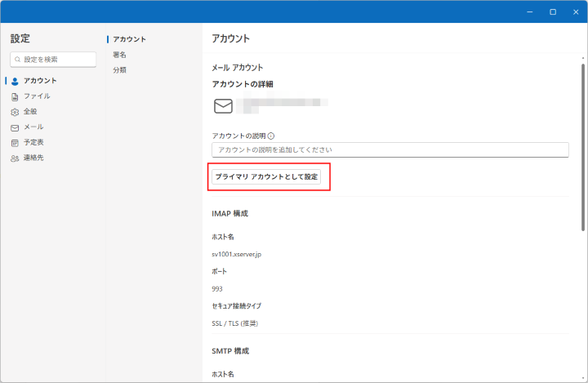Screen dimensions: 588x383
Task: Click the SSL / TLS (推奨) value
Action: point(234,323)
